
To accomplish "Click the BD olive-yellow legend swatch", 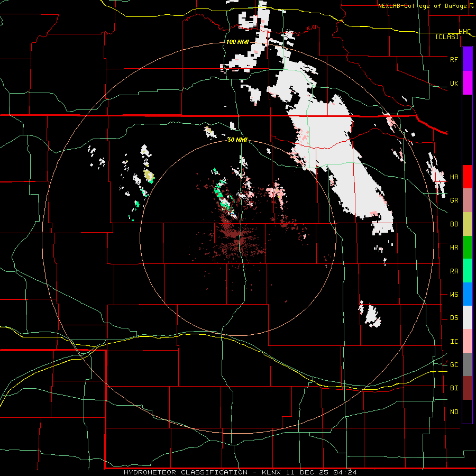I will 467,224.
